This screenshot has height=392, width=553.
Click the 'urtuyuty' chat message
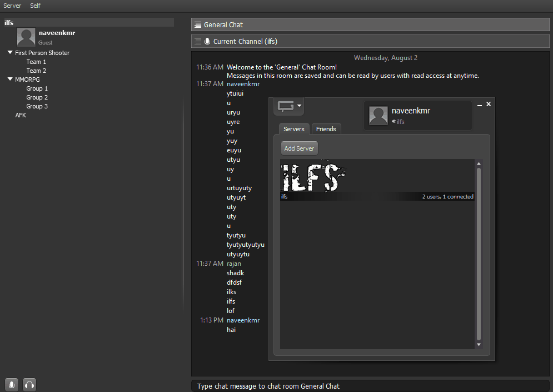(x=239, y=188)
